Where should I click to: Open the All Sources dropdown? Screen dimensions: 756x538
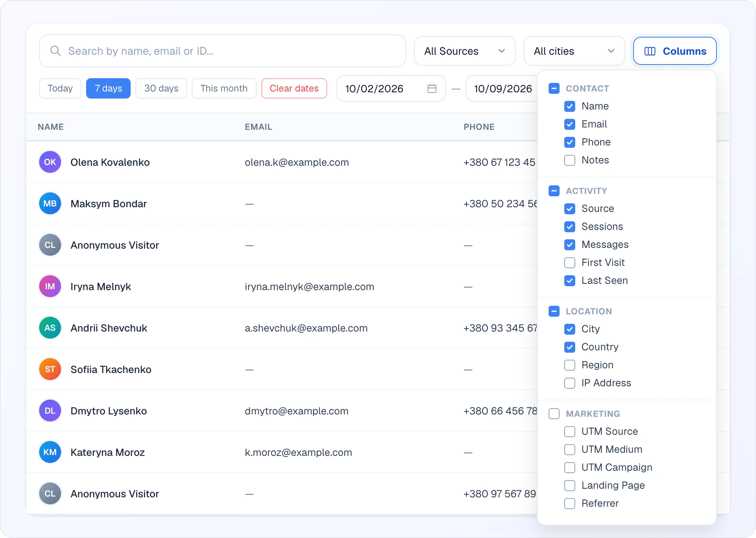pos(464,51)
